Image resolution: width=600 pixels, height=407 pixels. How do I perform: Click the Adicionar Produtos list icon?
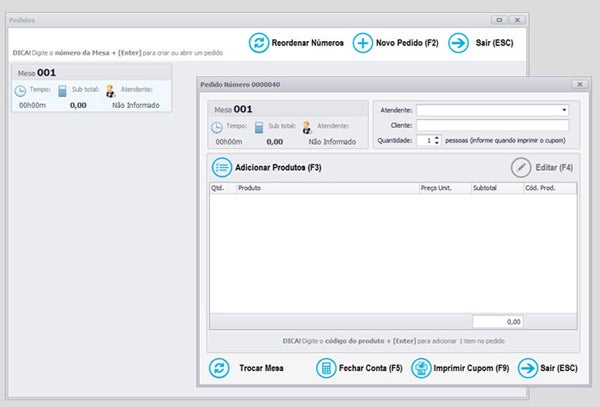point(222,167)
